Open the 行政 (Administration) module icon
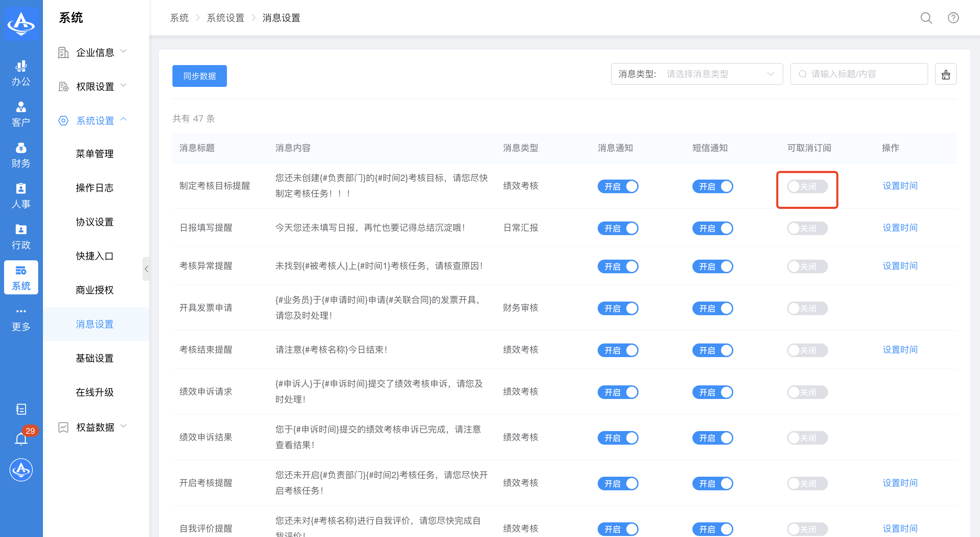 point(21,236)
